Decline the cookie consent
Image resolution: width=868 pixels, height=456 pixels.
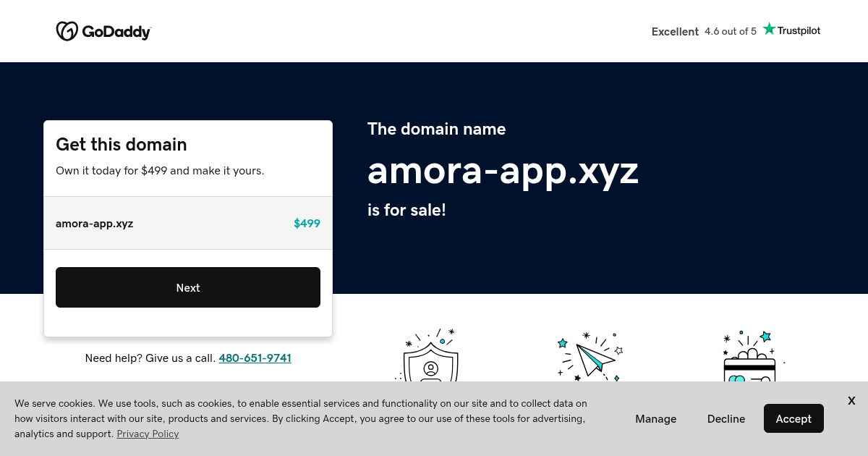coord(726,418)
